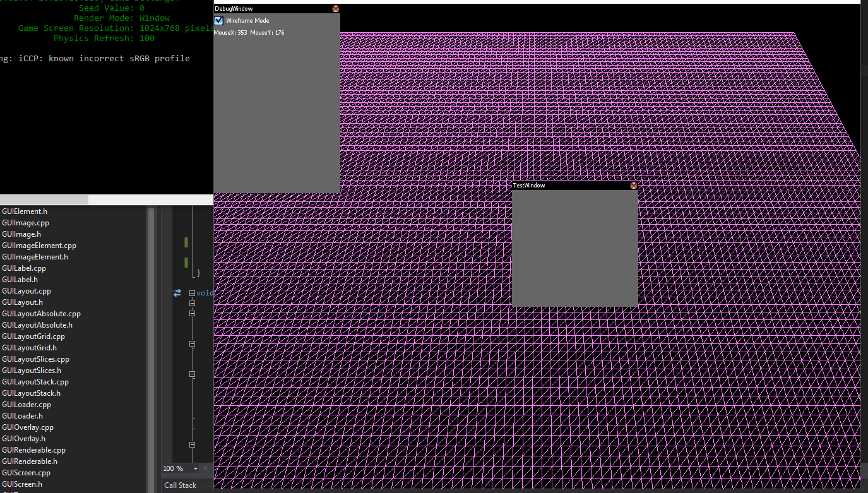
Task: Click the console horizontal scrollbar thumb
Action: click(x=44, y=199)
